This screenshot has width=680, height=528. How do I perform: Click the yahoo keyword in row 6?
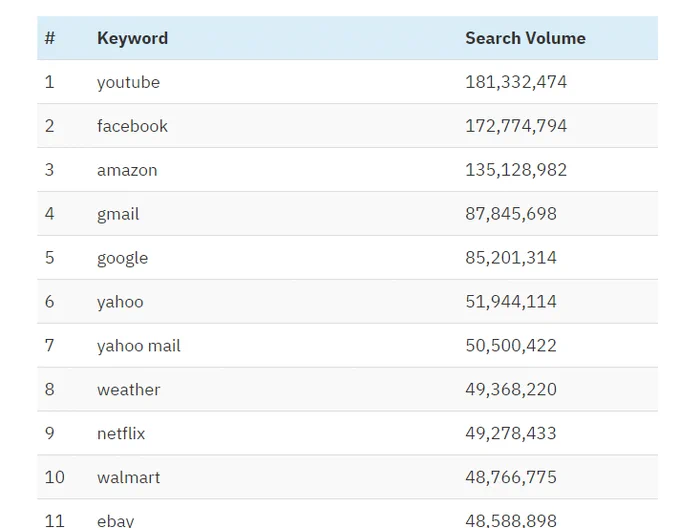(120, 302)
